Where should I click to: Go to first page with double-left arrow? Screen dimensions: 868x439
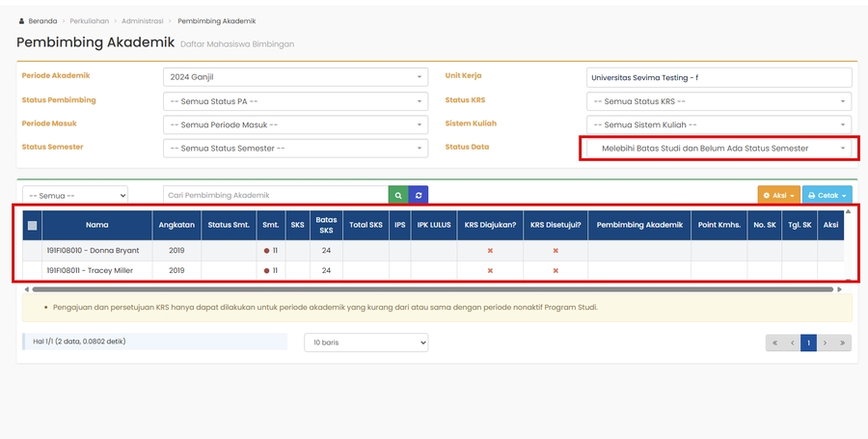pos(774,343)
